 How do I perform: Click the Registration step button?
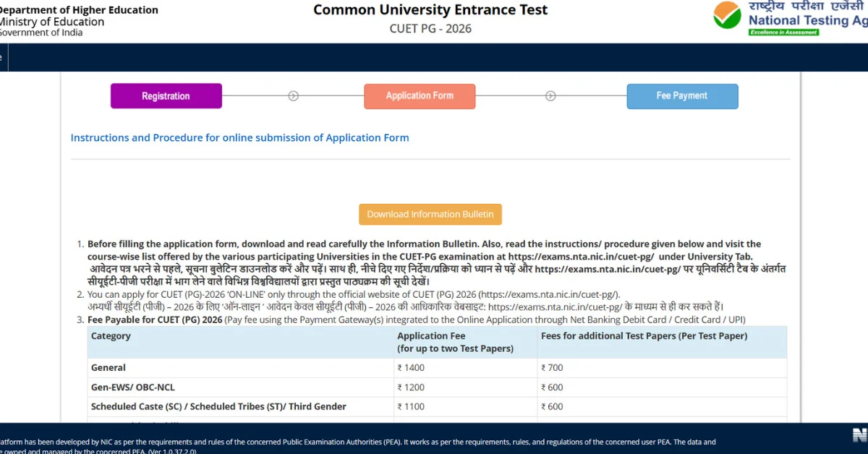pyautogui.click(x=166, y=96)
